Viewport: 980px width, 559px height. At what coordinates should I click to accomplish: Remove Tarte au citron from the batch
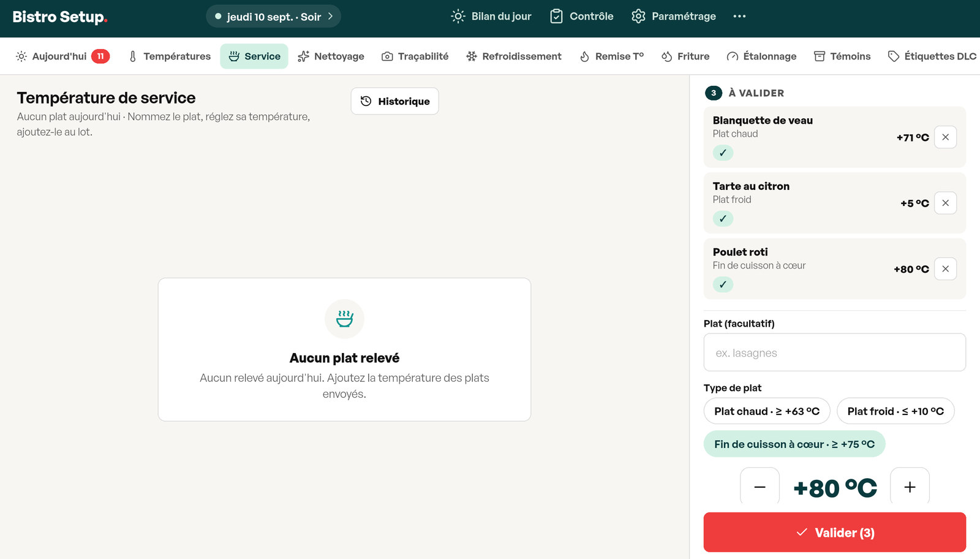click(945, 203)
